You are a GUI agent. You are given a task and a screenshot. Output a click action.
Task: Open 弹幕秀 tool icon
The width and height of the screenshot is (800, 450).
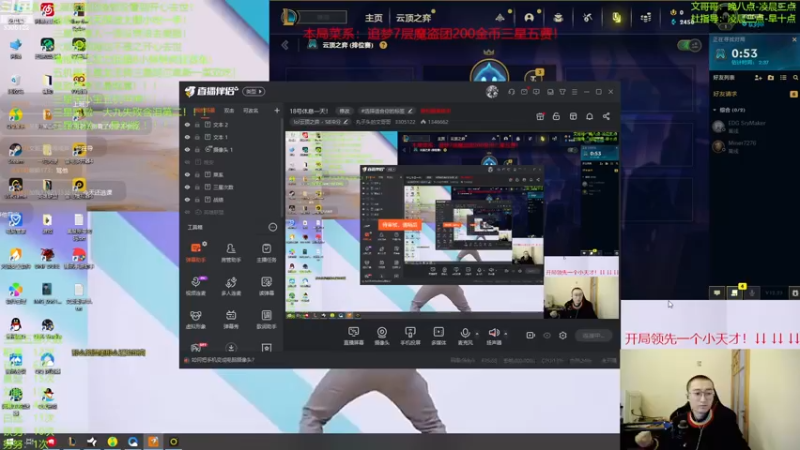tap(231, 319)
